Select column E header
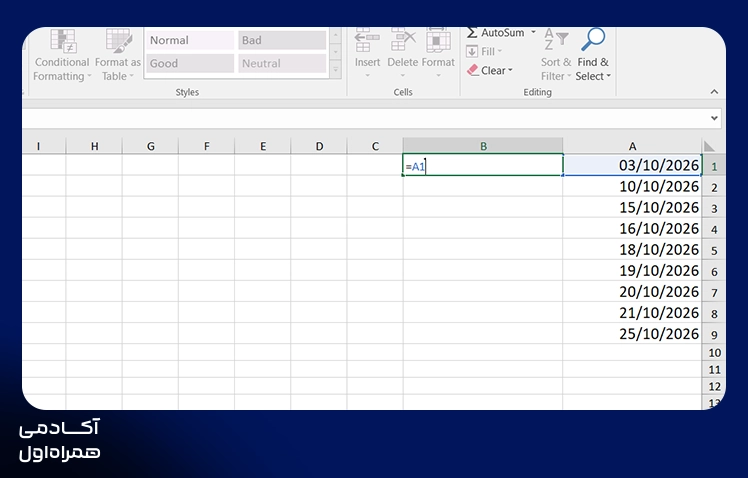Screen dimensions: 748x478 263,146
